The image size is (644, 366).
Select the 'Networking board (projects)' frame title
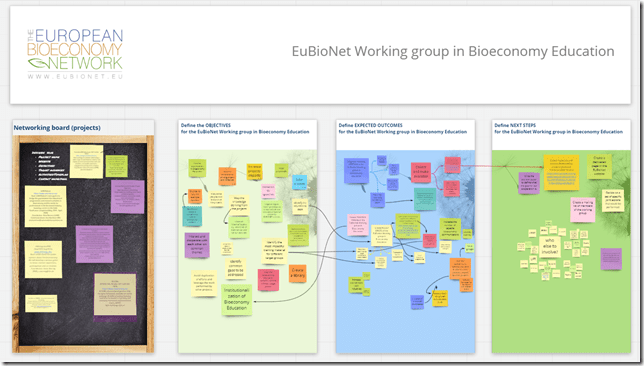(57, 128)
